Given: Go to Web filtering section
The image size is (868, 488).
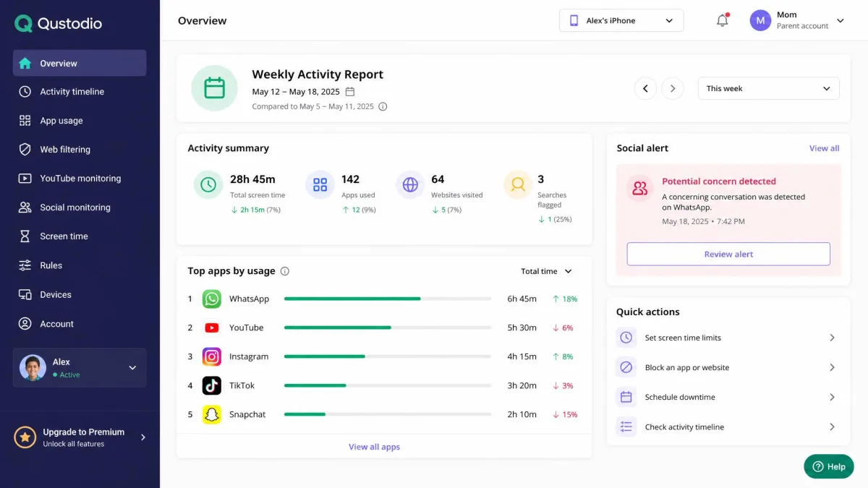Looking at the screenshot, I should pyautogui.click(x=80, y=150).
